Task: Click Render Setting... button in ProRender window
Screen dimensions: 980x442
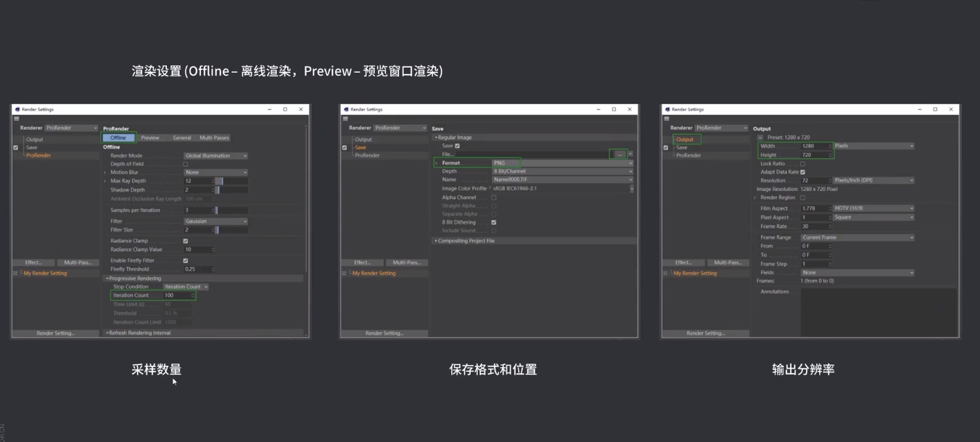Action: tap(56, 333)
